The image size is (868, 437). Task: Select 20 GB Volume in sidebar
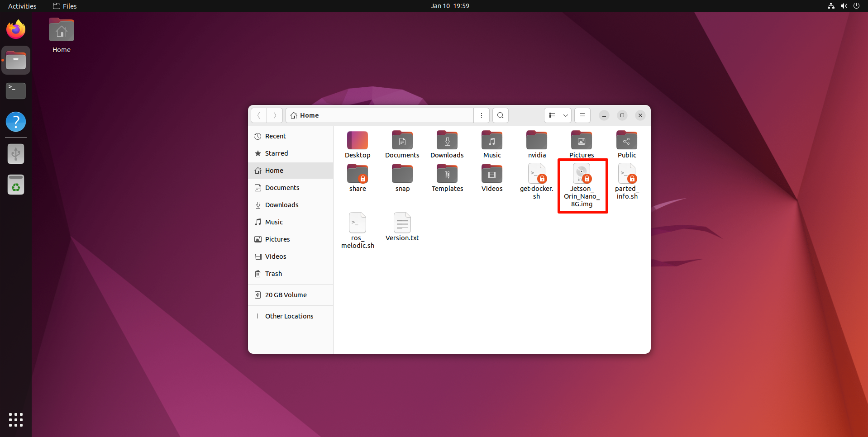(x=286, y=295)
